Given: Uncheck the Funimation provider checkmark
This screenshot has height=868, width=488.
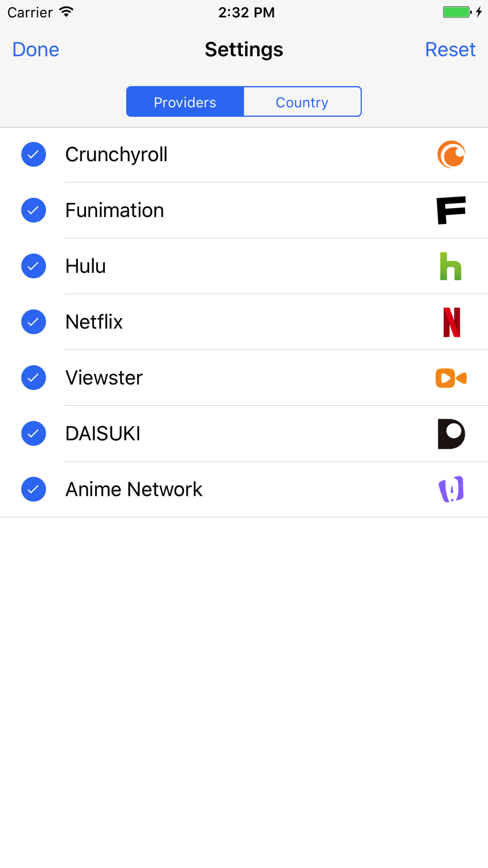Looking at the screenshot, I should [x=34, y=210].
